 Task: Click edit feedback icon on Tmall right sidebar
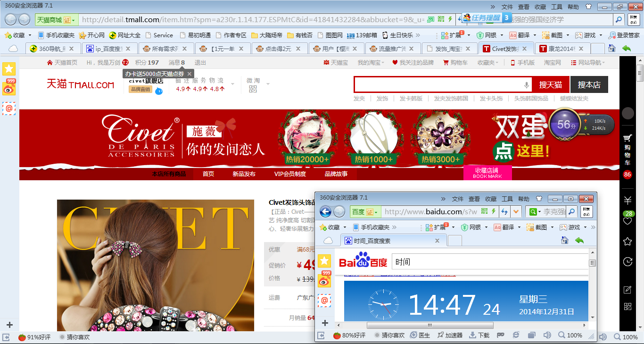tap(627, 289)
